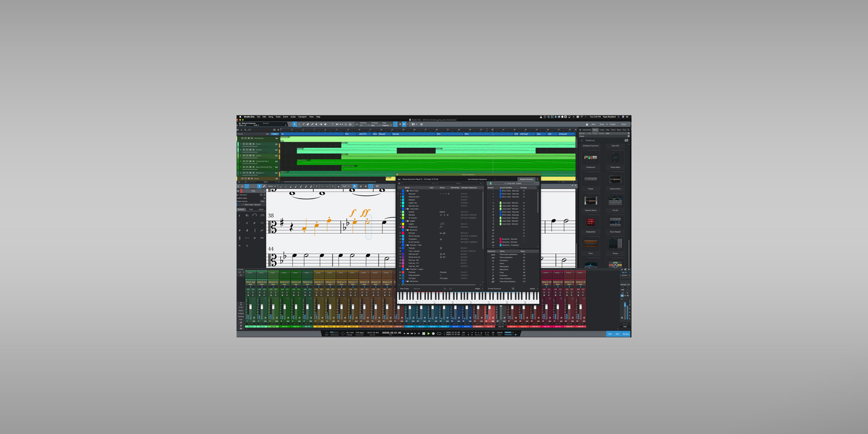The image size is (868, 434).
Task: Select the pencil tool in the score editor
Action: pyautogui.click(x=264, y=186)
